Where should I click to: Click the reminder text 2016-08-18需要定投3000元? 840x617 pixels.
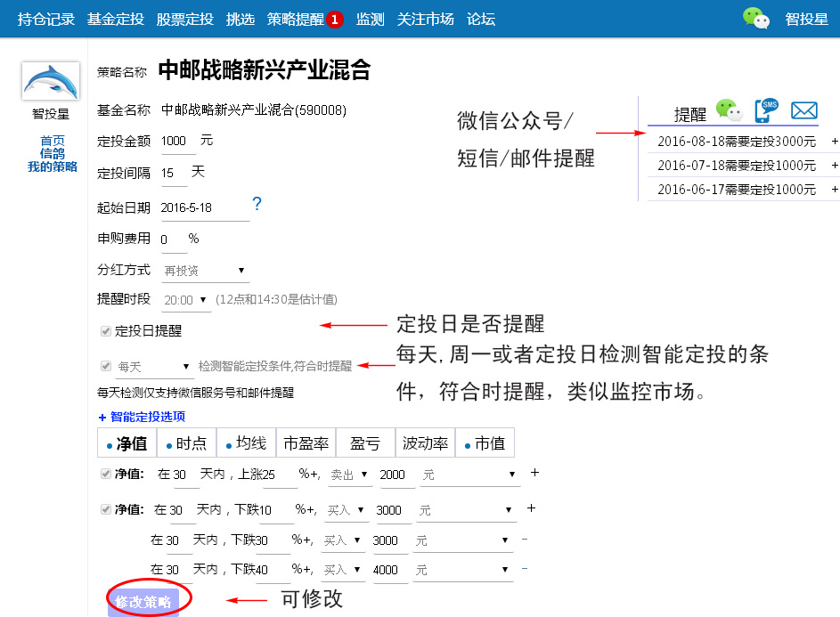pos(737,142)
